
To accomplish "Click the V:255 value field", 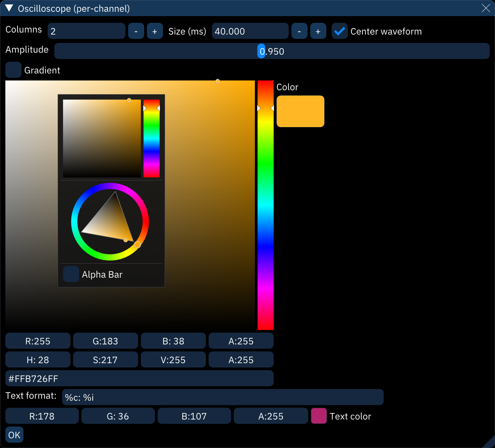I will click(173, 360).
